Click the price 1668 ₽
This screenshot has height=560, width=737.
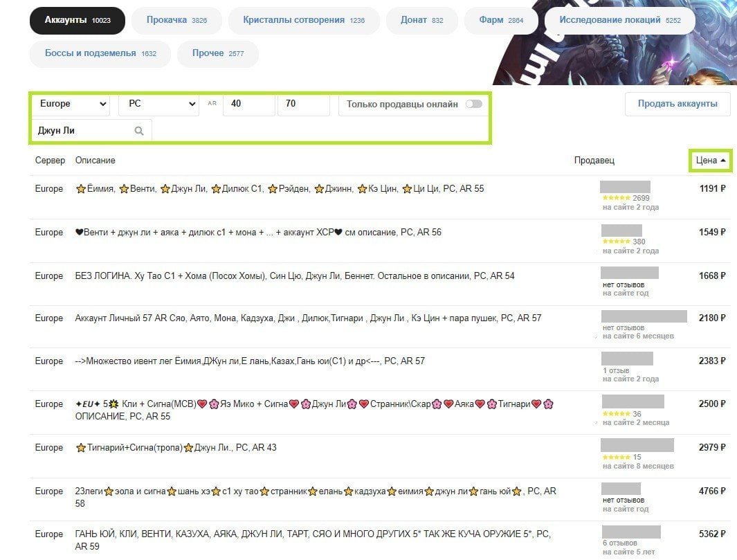[712, 276]
